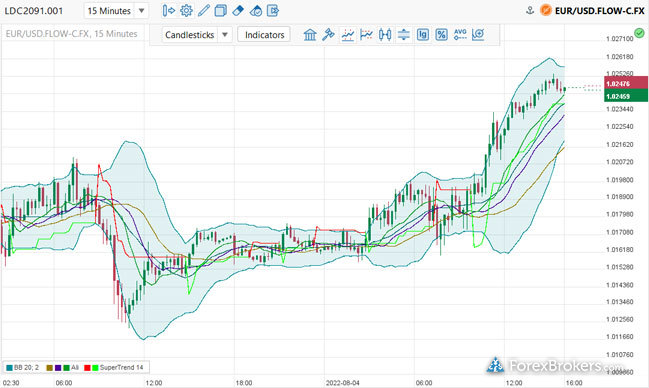Image resolution: width=649 pixels, height=388 pixels.
Task: Click the candlestick spacing icon
Action: tap(385, 35)
